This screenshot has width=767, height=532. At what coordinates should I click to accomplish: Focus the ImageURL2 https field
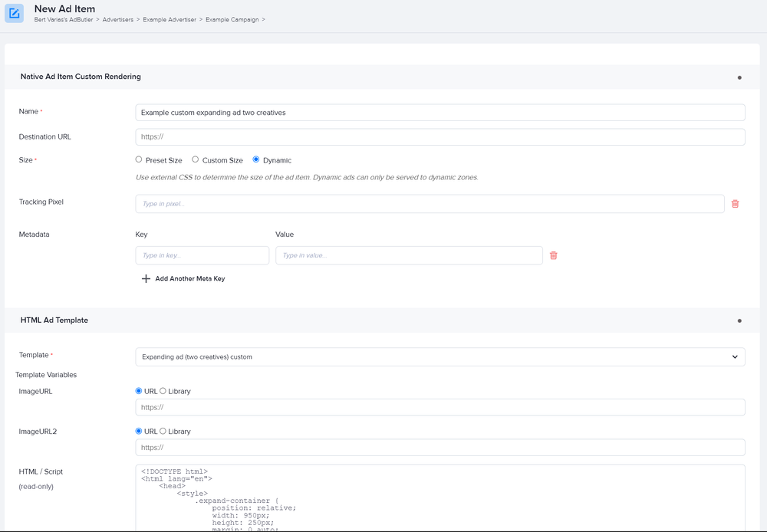(x=440, y=448)
